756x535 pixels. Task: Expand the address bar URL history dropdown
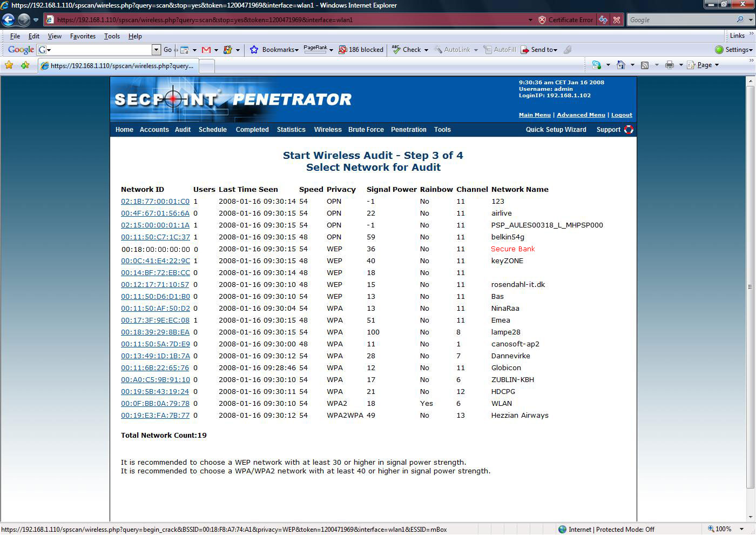tap(530, 20)
